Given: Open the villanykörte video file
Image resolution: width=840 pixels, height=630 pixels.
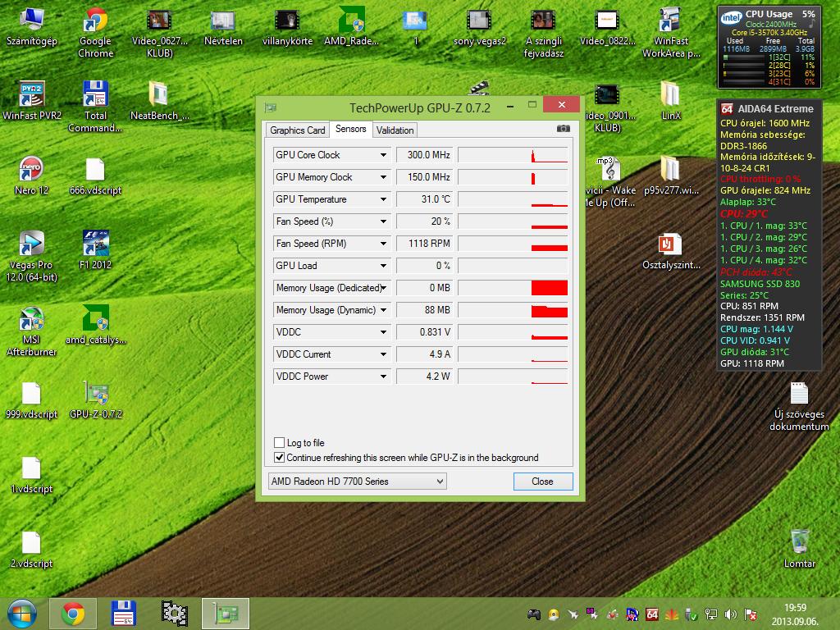Looking at the screenshot, I should (x=287, y=27).
